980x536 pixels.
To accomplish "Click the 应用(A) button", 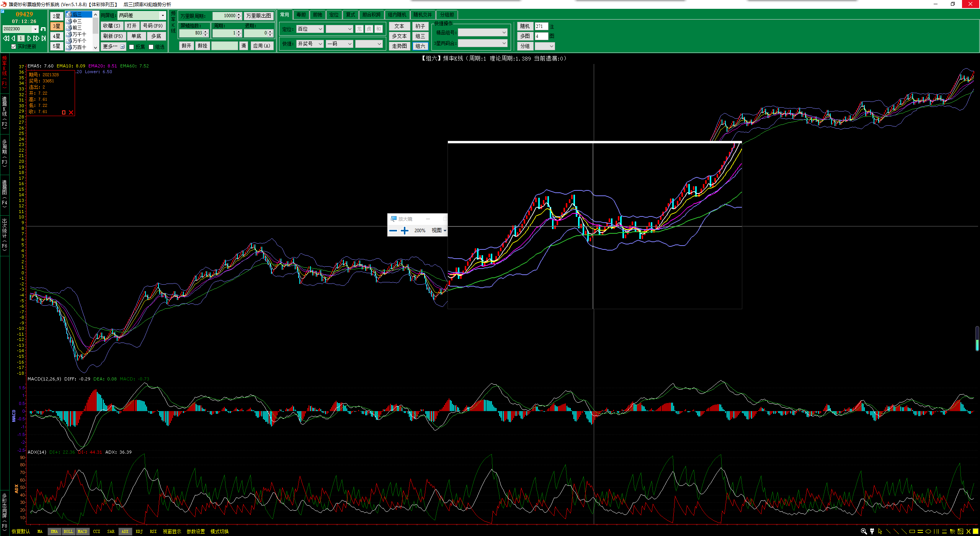I will tap(262, 46).
